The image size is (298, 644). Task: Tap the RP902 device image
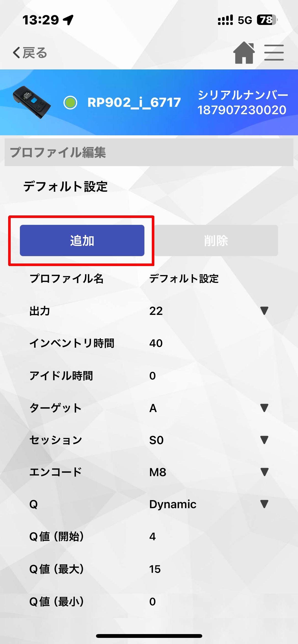(x=32, y=102)
